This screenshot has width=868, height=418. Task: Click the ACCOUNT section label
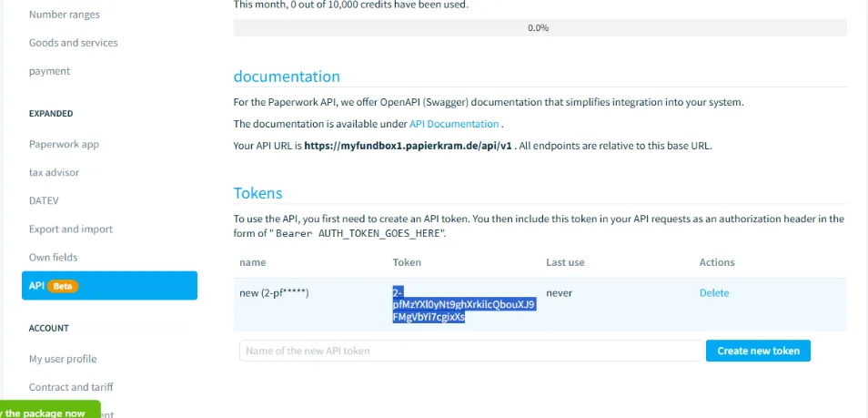(x=49, y=328)
